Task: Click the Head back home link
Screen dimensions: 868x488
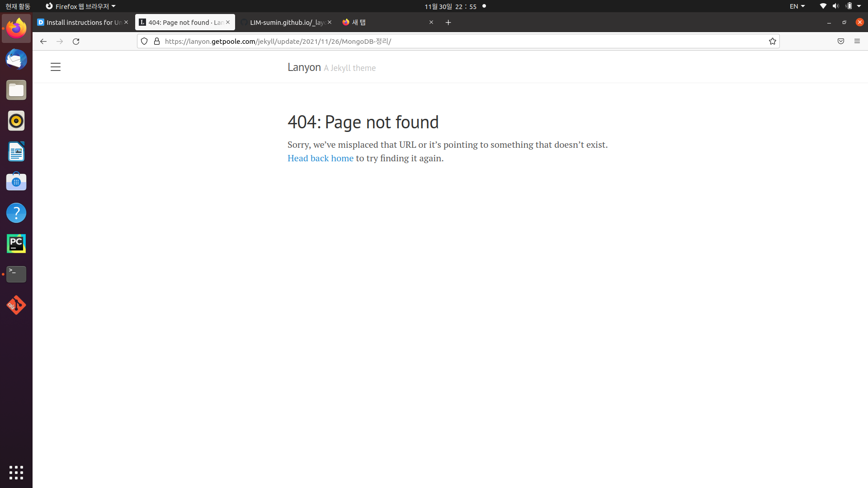Action: pyautogui.click(x=320, y=158)
